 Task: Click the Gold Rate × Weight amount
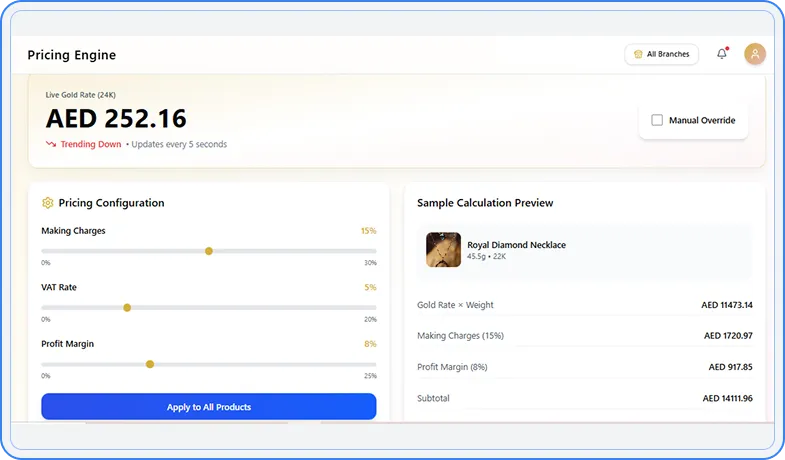pyautogui.click(x=727, y=305)
